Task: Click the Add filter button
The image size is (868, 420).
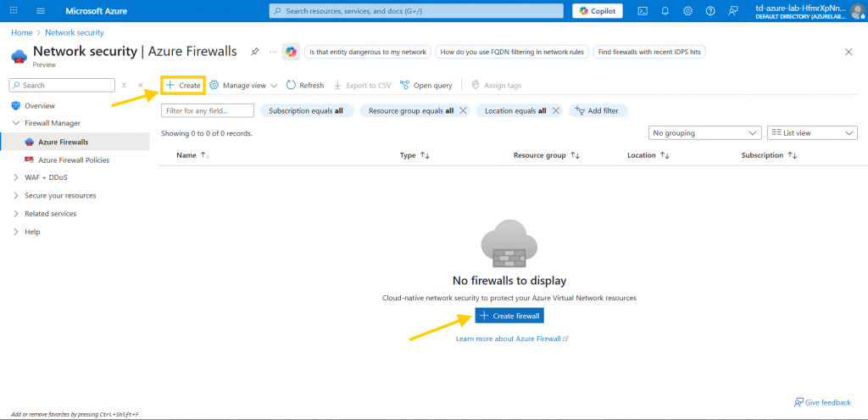Action: [x=598, y=111]
